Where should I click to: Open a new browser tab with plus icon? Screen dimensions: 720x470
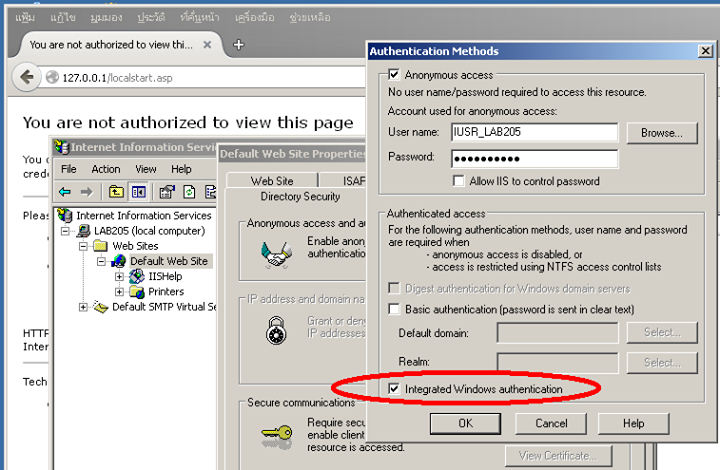(238, 45)
